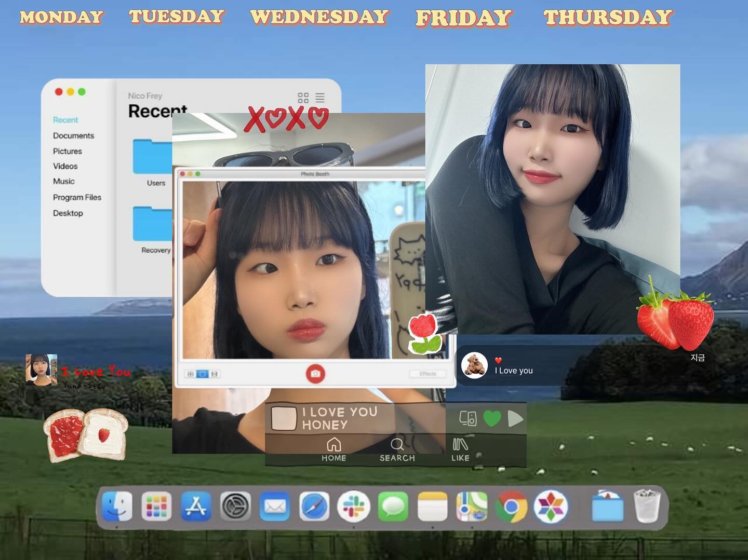748x560 pixels.
Task: Select Recent in Finder sidebar
Action: 65,120
